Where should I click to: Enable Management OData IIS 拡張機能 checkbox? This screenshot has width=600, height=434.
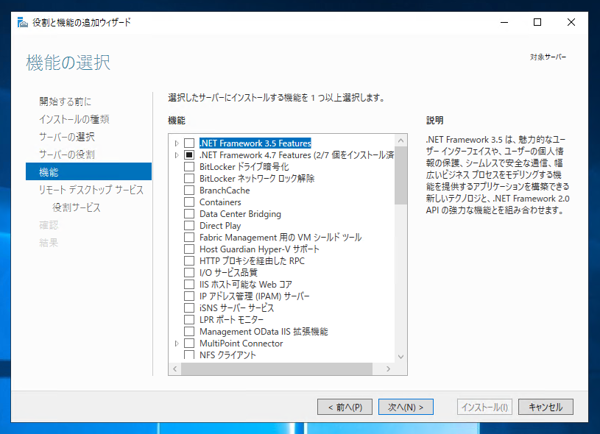(x=189, y=331)
